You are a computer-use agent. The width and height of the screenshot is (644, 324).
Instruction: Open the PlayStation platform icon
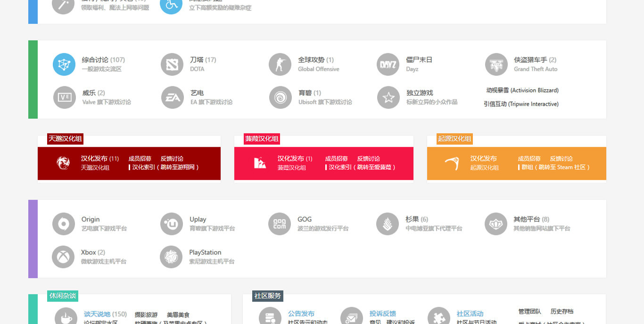(171, 257)
